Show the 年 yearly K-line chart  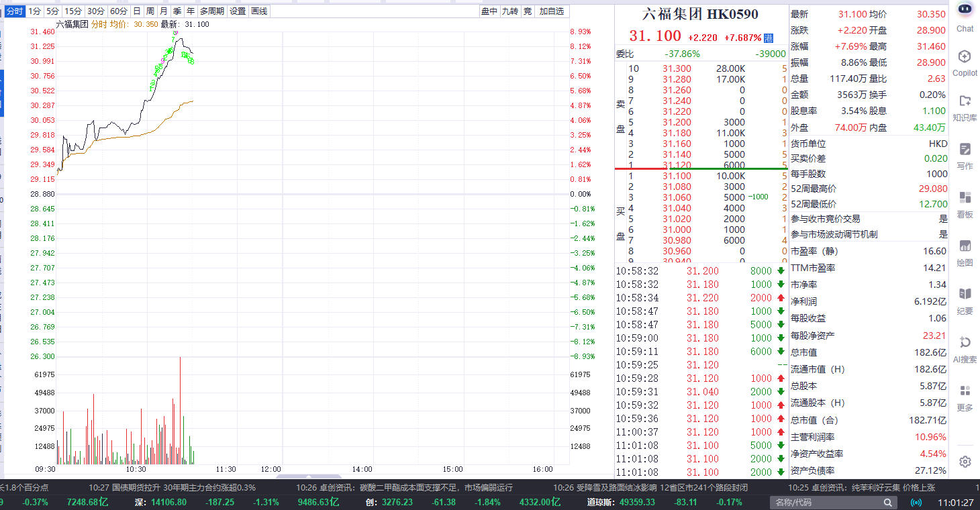pyautogui.click(x=191, y=11)
